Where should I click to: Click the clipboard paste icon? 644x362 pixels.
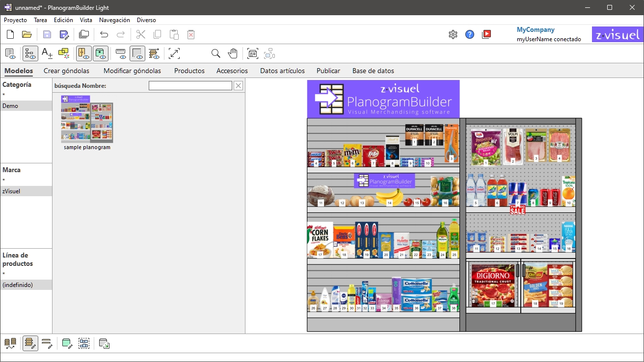174,34
